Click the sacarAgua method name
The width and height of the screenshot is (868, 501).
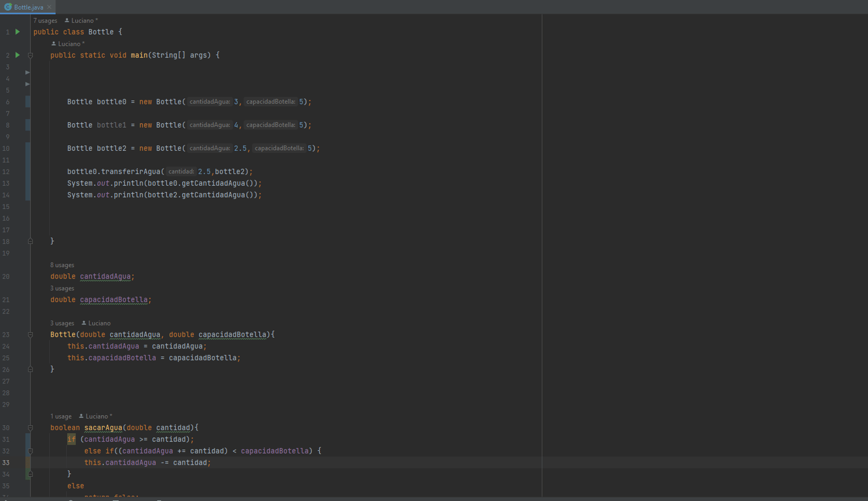[103, 428]
